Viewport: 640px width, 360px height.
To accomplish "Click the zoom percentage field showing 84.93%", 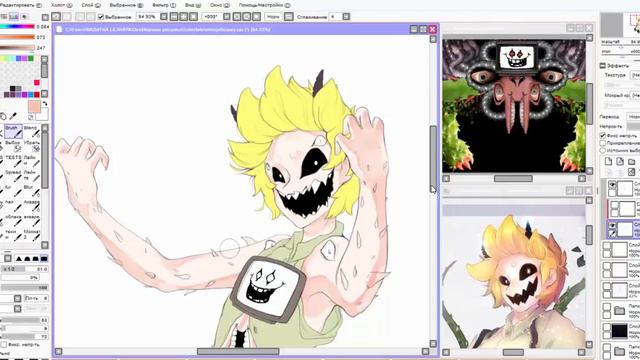I will pos(147,17).
